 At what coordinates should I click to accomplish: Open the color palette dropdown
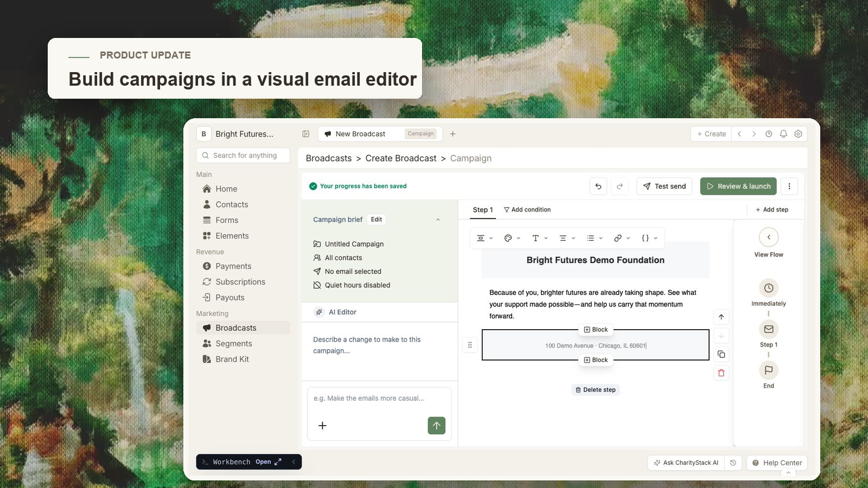[512, 238]
